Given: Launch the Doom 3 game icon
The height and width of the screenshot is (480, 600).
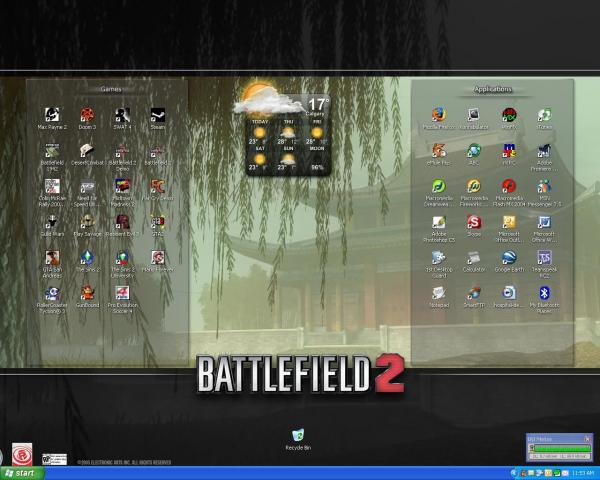Looking at the screenshot, I should 87,115.
